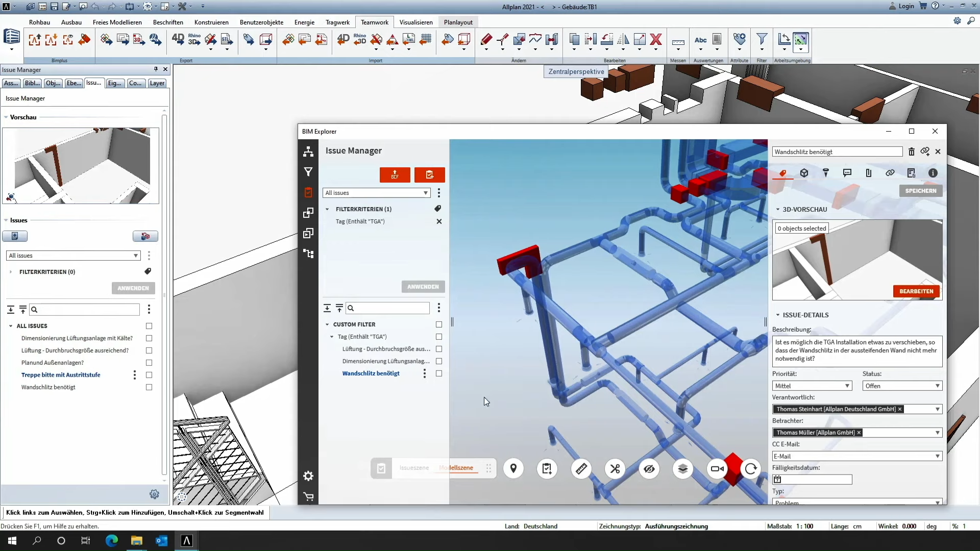Expand the FILTERKRITERIEN section in BIM Explorer
Image resolution: width=980 pixels, height=551 pixels.
[327, 209]
